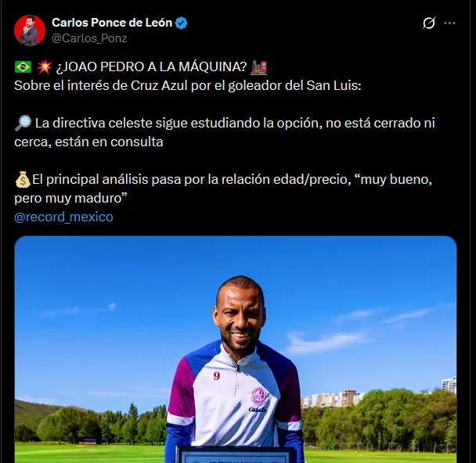The height and width of the screenshot is (463, 476).
Task: Click the magnifying glass emoji
Action: (x=22, y=124)
